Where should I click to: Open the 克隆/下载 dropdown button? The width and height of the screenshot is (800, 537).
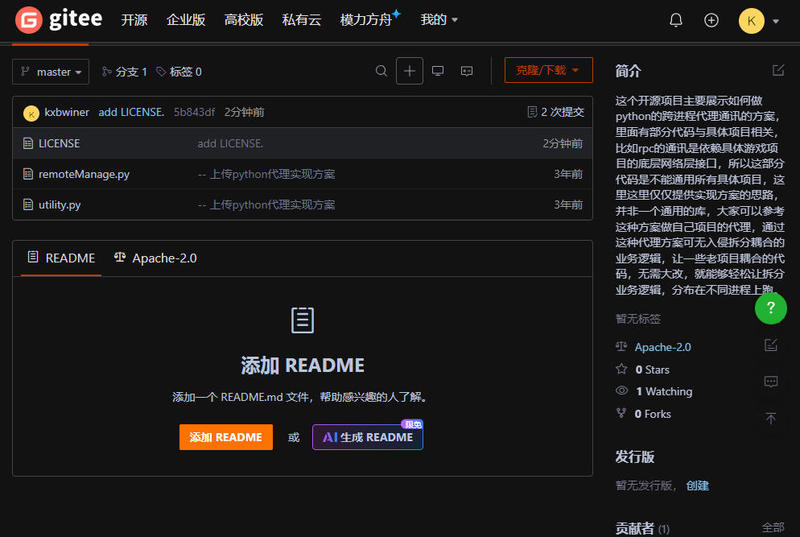(548, 71)
